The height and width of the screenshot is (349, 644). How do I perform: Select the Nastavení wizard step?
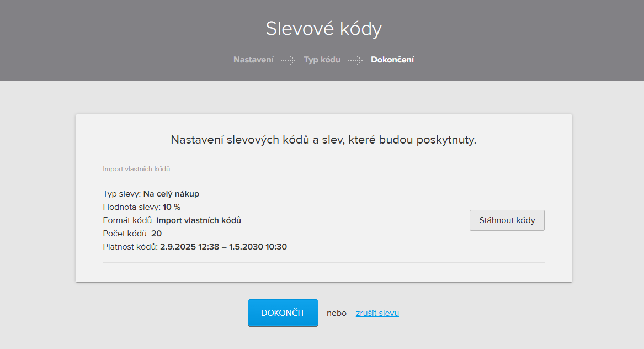click(x=253, y=60)
